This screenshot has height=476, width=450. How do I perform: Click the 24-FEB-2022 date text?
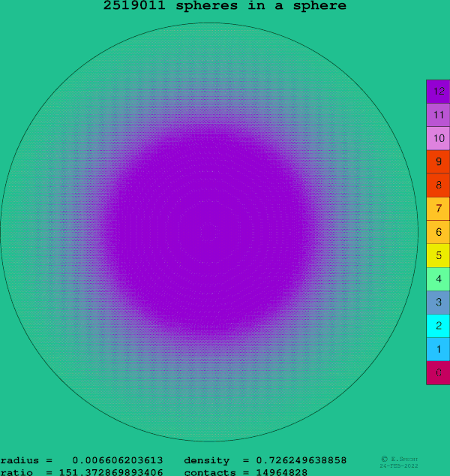click(x=399, y=465)
